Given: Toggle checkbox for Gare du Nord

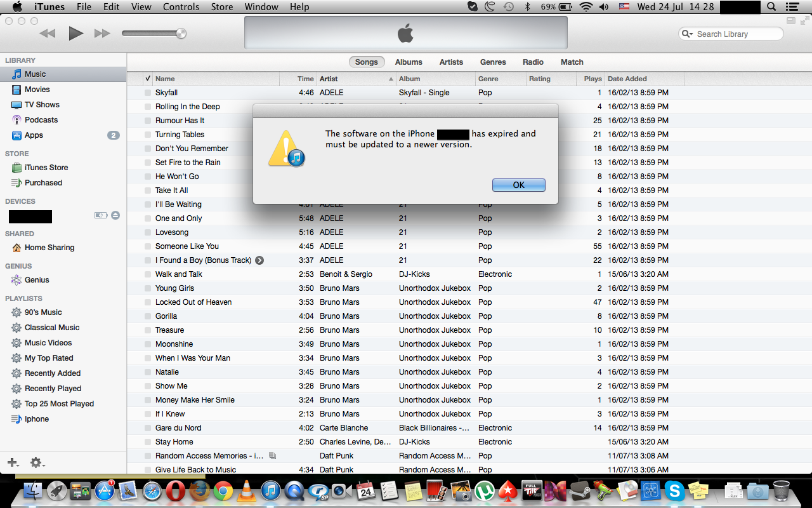Looking at the screenshot, I should pyautogui.click(x=147, y=428).
